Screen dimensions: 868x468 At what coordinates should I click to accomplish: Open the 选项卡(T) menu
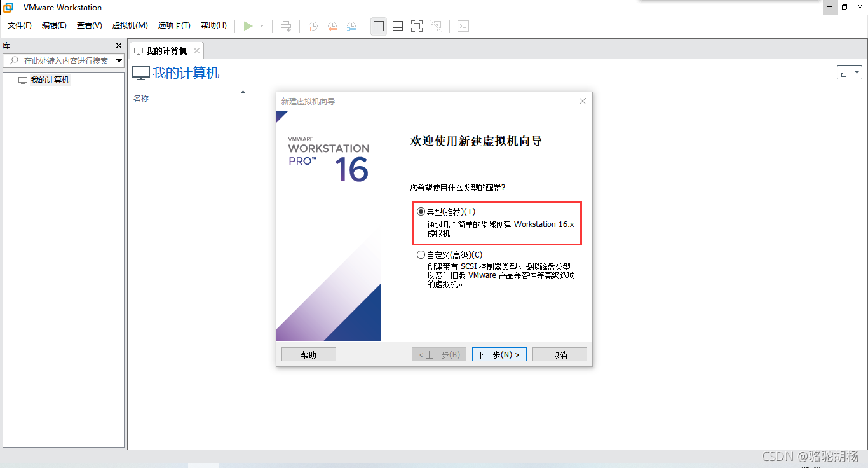click(x=174, y=25)
